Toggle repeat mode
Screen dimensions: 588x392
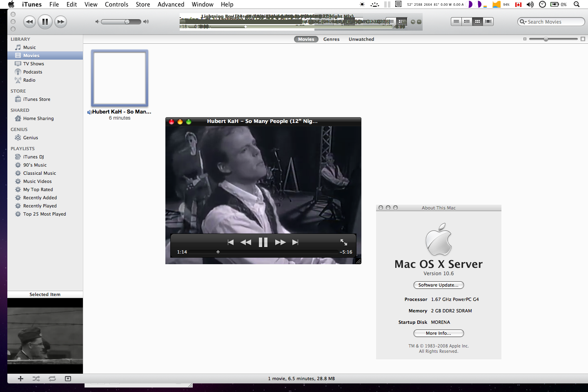[52, 379]
